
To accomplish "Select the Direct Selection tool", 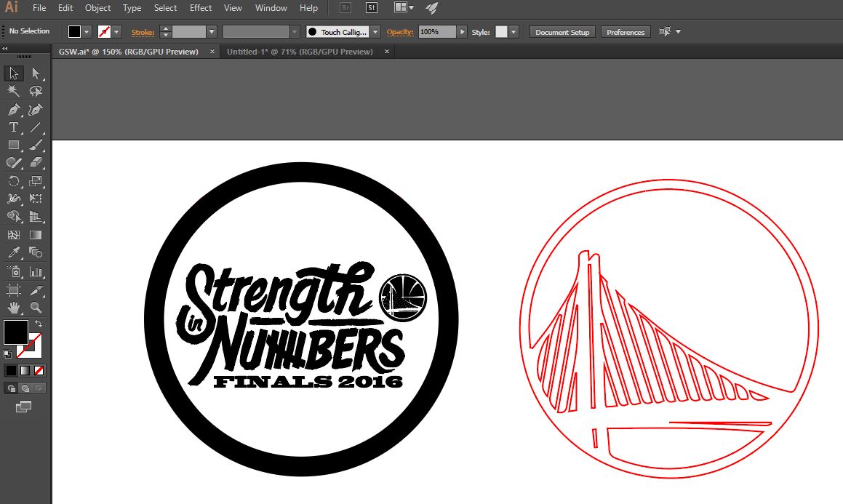I will pyautogui.click(x=36, y=73).
